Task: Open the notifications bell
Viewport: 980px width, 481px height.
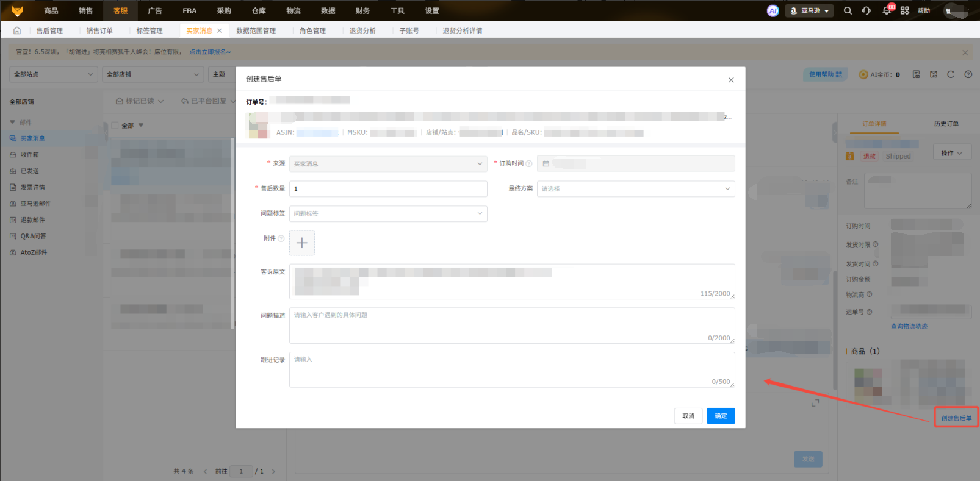Action: click(x=886, y=10)
